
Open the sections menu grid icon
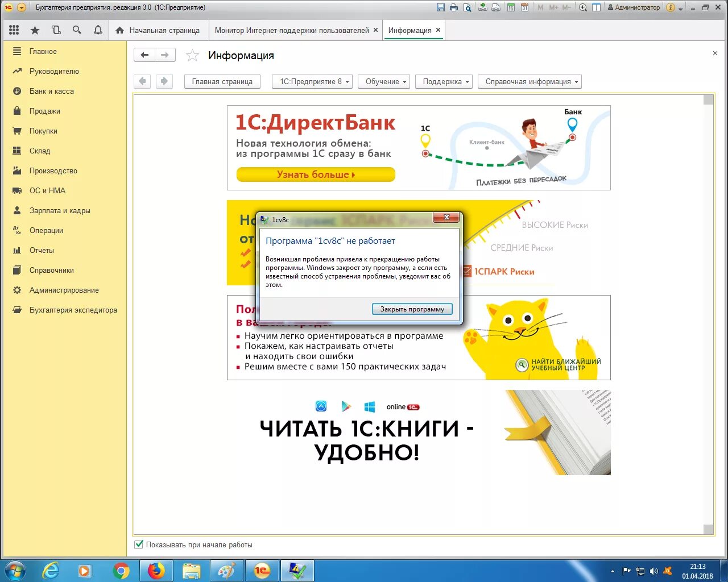(x=14, y=30)
